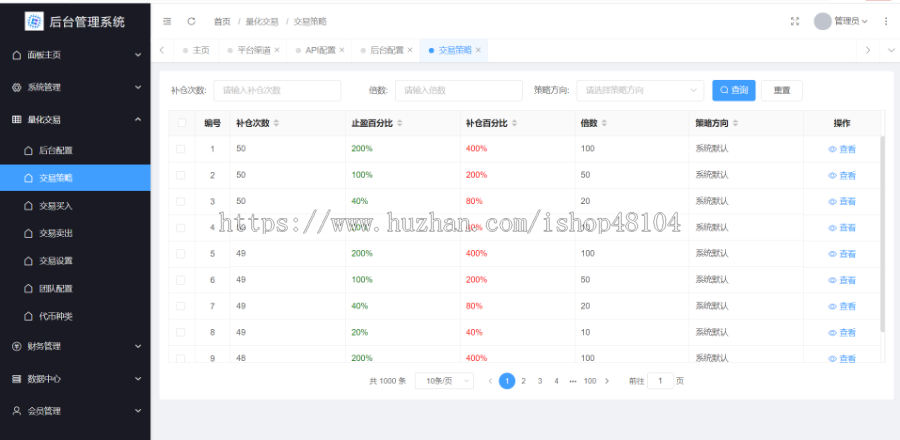The image size is (900, 440).
Task: Check the checkbox for row 2
Action: pos(181,175)
